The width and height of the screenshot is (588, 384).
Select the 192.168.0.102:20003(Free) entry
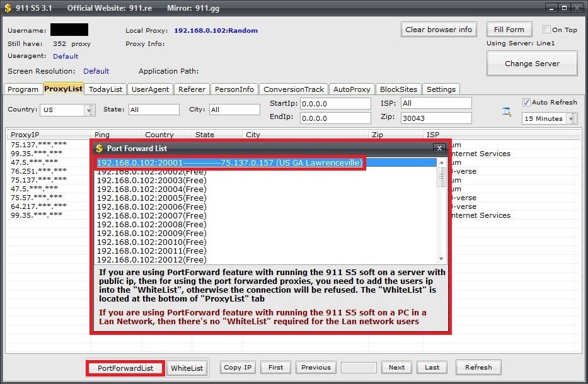coord(267,180)
